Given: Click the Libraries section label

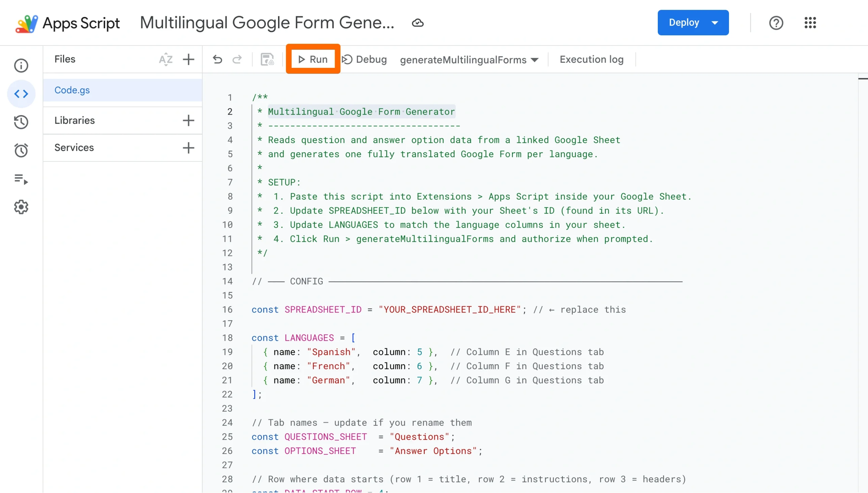Looking at the screenshot, I should [x=75, y=120].
